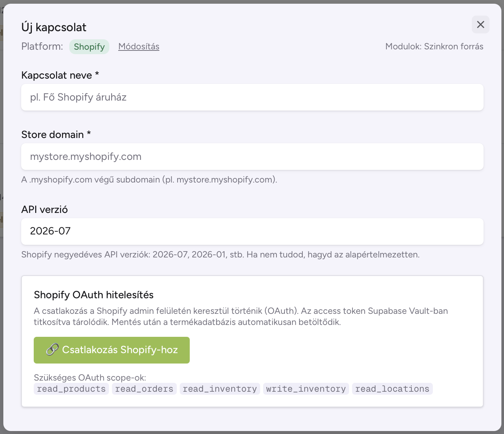Image resolution: width=504 pixels, height=434 pixels.
Task: Select the Shopify platform badge
Action: pos(89,47)
